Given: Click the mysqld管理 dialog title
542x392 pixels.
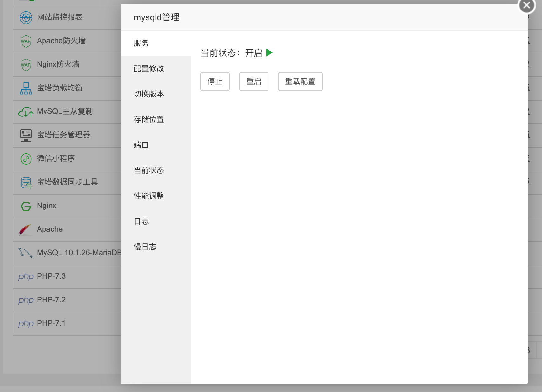Looking at the screenshot, I should tap(156, 17).
